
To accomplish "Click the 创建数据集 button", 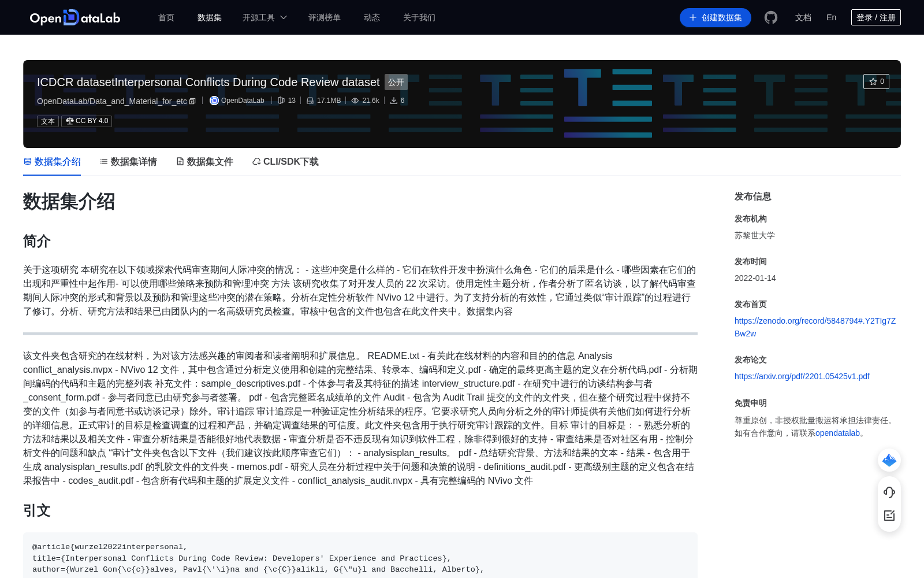I will pos(716,17).
